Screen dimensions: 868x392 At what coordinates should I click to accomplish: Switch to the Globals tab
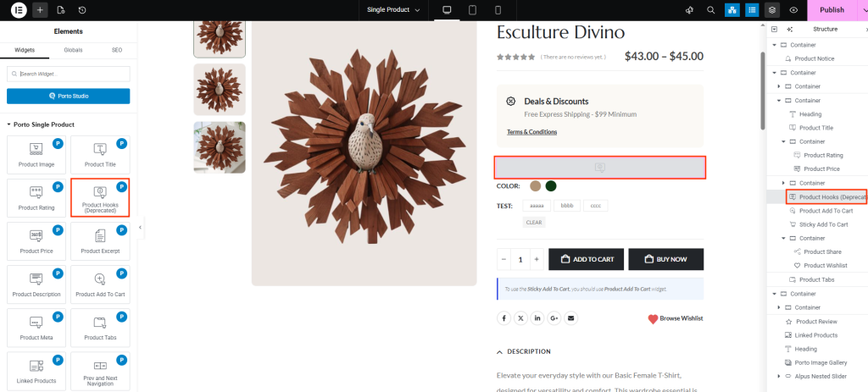(73, 51)
